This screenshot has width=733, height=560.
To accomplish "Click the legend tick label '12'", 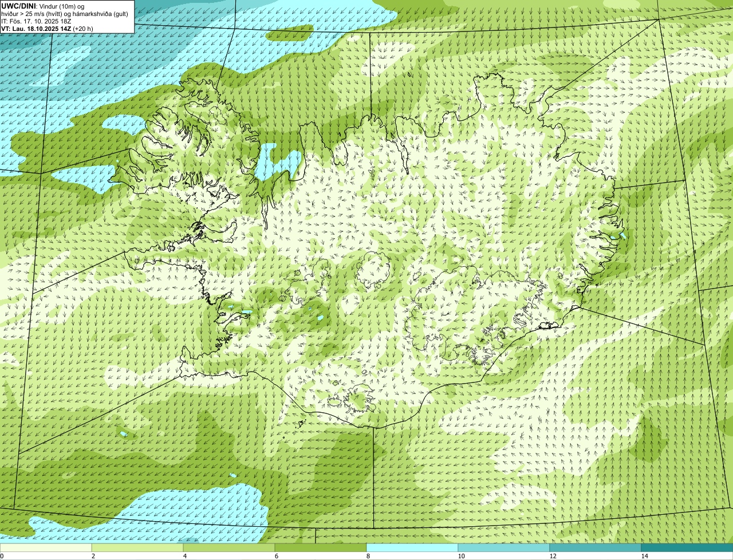I will (553, 556).
